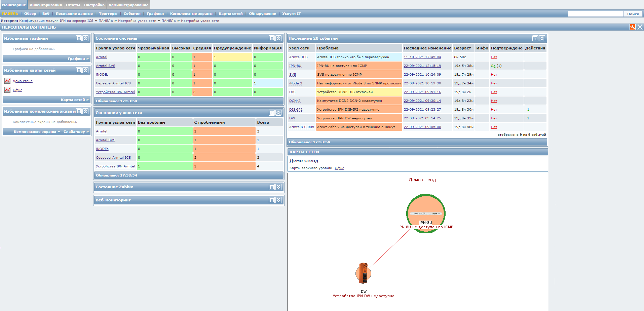Open the Демо стенд favourite map link

tap(23, 81)
